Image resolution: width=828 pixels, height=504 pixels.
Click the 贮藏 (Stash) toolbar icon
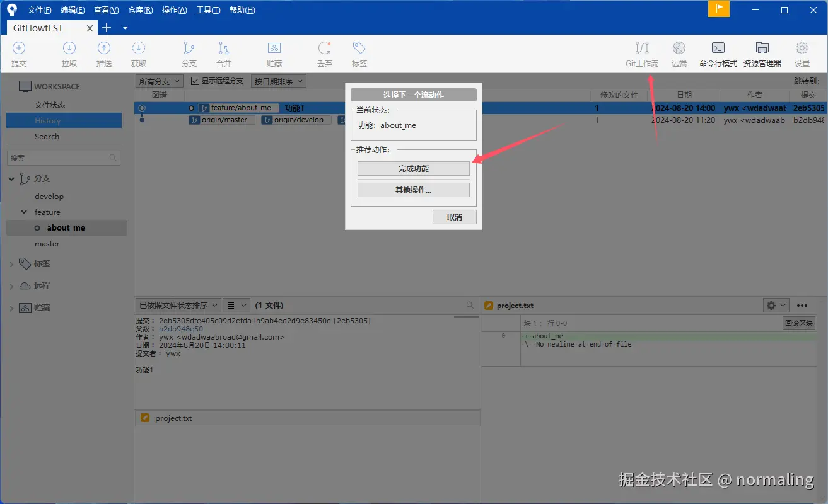tap(274, 48)
